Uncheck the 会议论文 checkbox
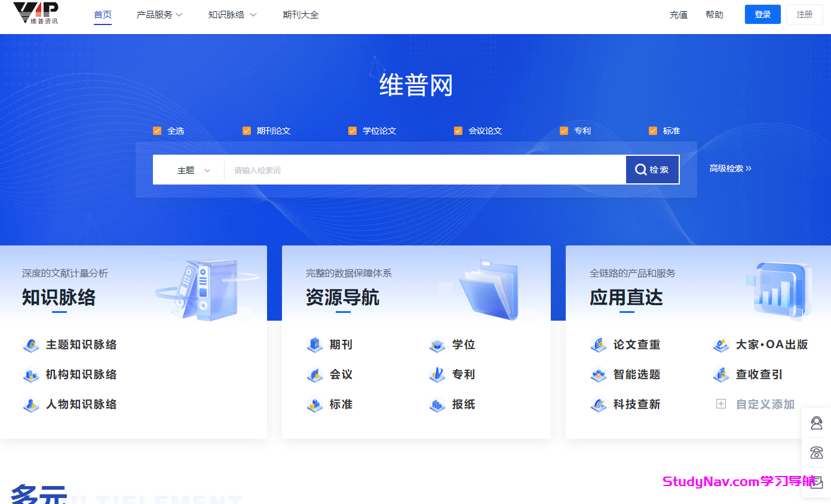831x504 pixels. [458, 131]
